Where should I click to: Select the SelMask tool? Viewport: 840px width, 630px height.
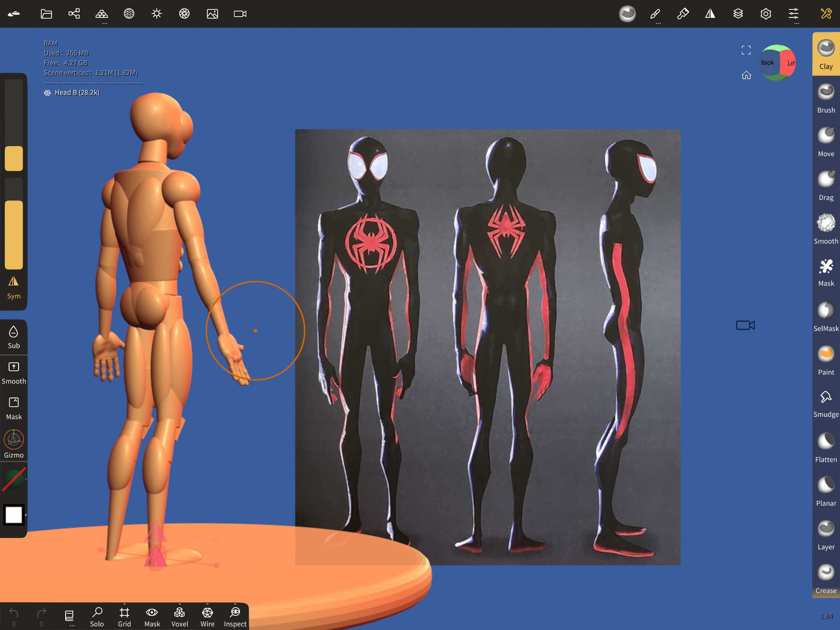click(x=826, y=317)
